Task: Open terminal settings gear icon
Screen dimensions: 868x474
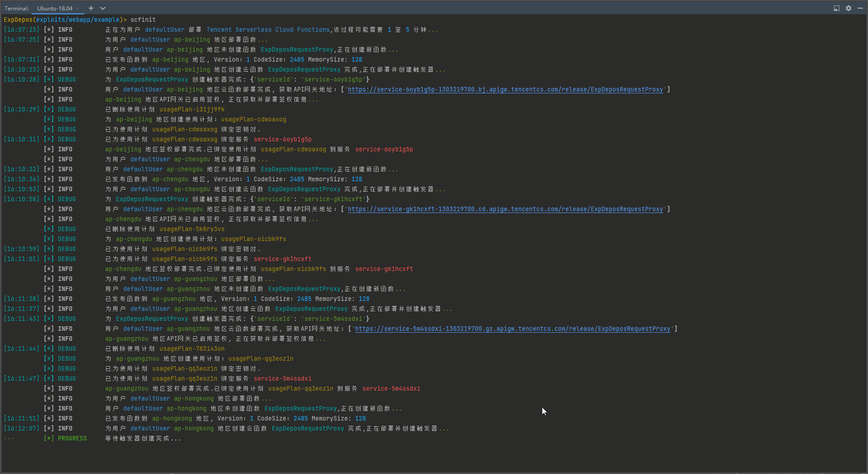Action: (849, 8)
